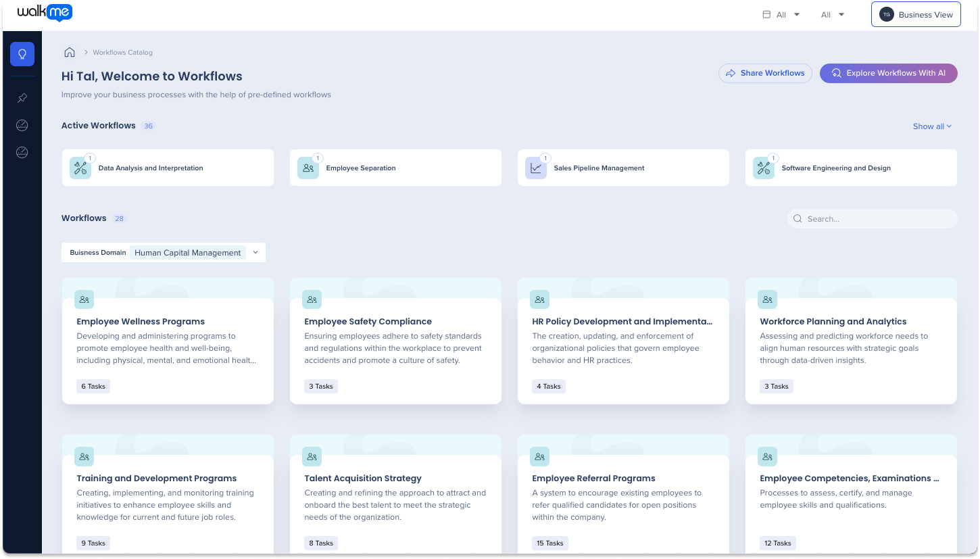Open Employee Wellness Programs card title

(x=141, y=322)
